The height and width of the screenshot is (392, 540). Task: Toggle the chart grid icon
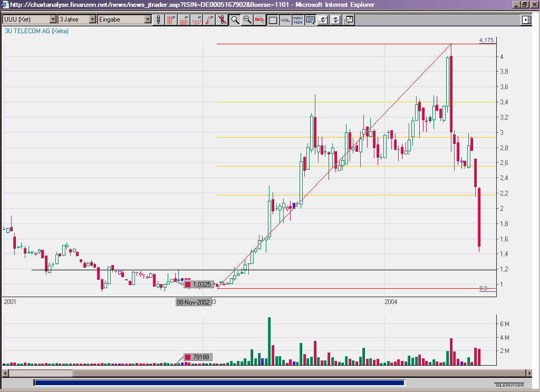[x=273, y=19]
